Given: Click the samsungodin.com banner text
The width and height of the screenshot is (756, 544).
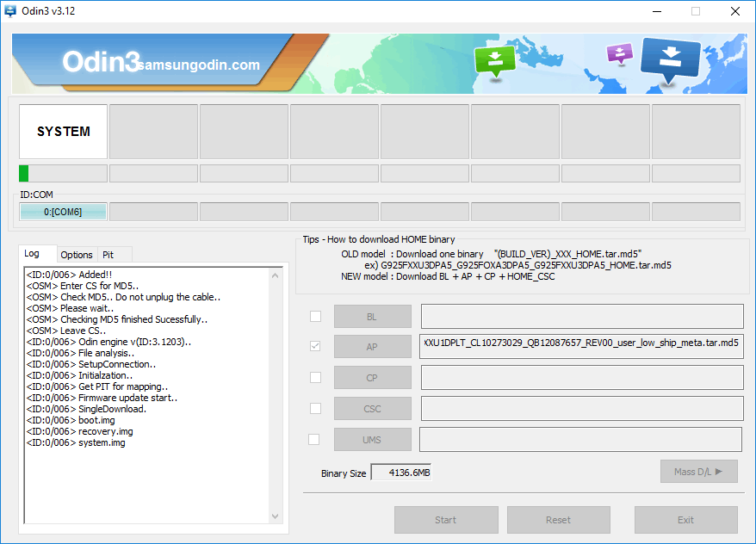Looking at the screenshot, I should pyautogui.click(x=199, y=65).
